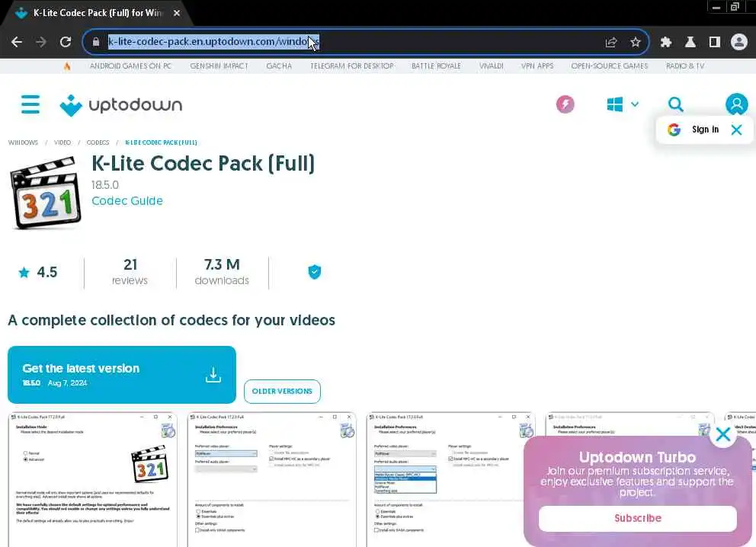Screen dimensions: 756x547
Task: Go to Video breadcrumb
Action: pos(62,142)
